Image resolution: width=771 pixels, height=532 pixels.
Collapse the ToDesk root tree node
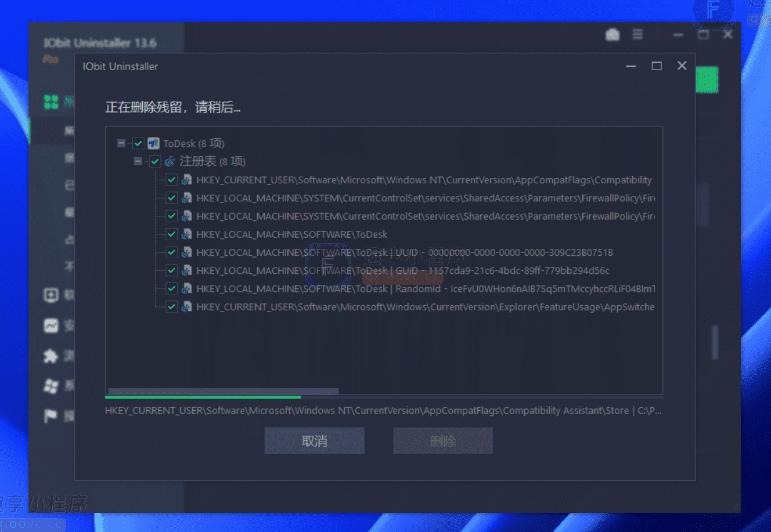(x=121, y=143)
